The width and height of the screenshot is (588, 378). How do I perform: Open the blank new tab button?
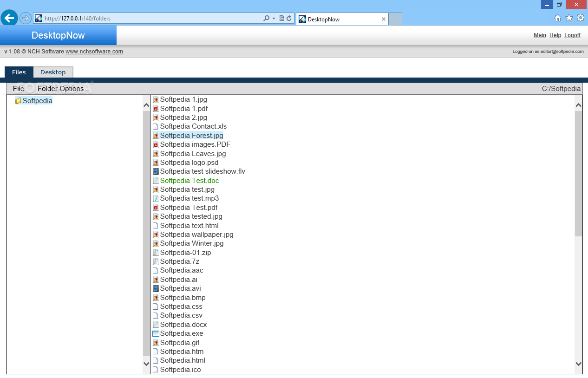click(x=395, y=19)
